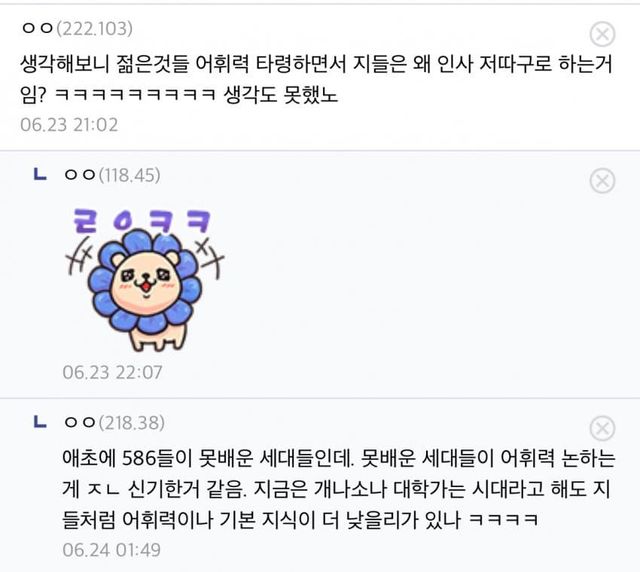The image size is (640, 572).
Task: Tap the comment line ending with 생각도 못했노
Action: pyautogui.click(x=179, y=95)
